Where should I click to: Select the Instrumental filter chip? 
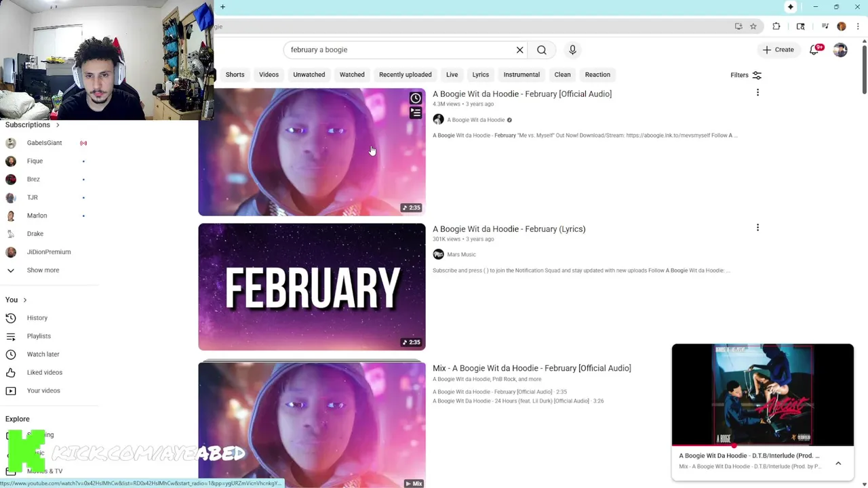521,75
